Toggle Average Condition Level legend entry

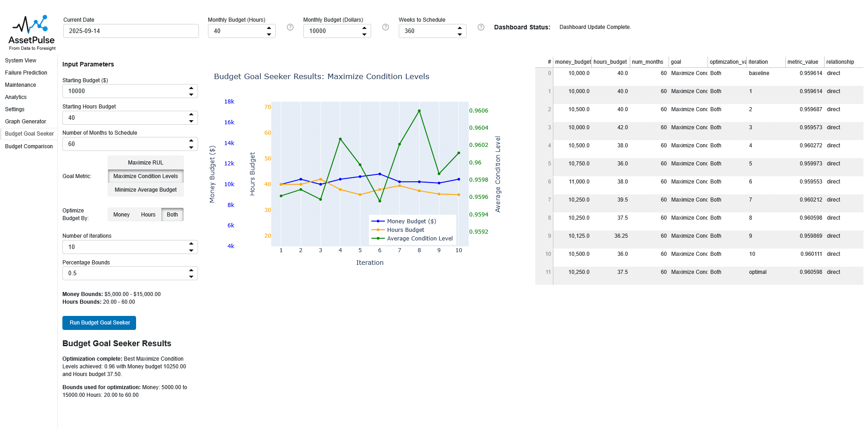(419, 239)
